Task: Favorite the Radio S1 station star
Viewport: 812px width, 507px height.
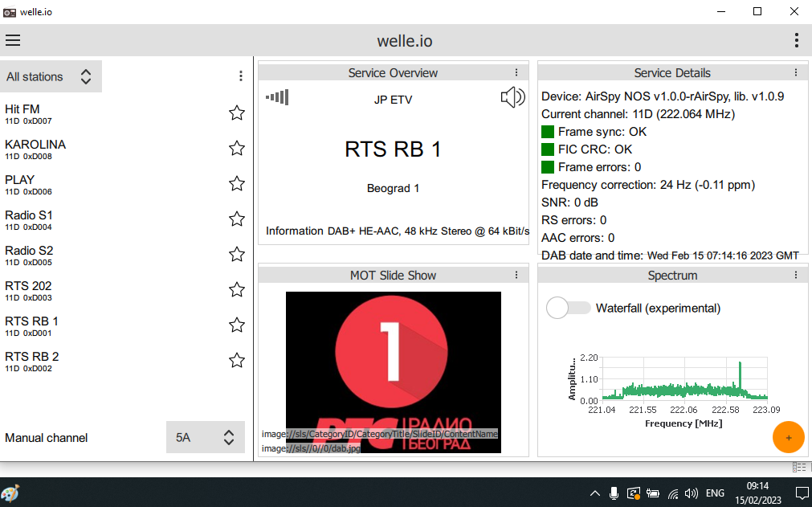Action: pos(237,219)
